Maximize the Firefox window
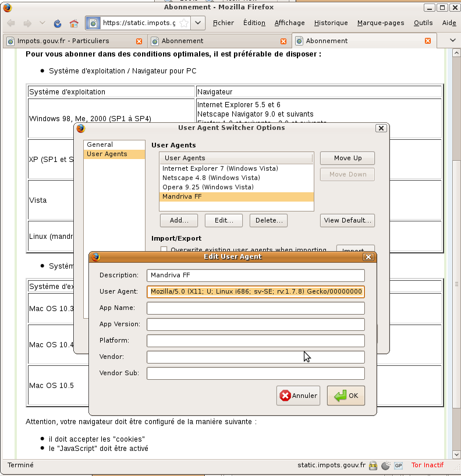Viewport: 461px width, 476px height. (442, 8)
